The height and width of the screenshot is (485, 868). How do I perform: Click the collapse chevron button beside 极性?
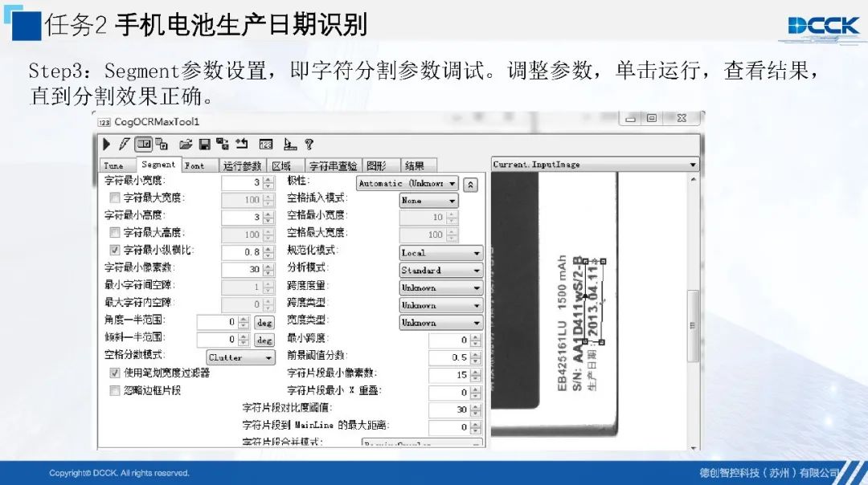471,184
